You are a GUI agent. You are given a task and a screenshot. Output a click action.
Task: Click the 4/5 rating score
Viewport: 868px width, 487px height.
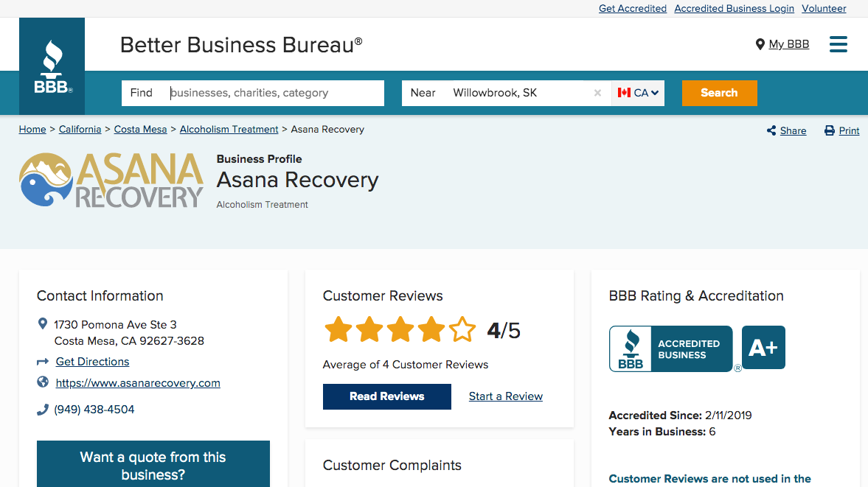click(504, 331)
